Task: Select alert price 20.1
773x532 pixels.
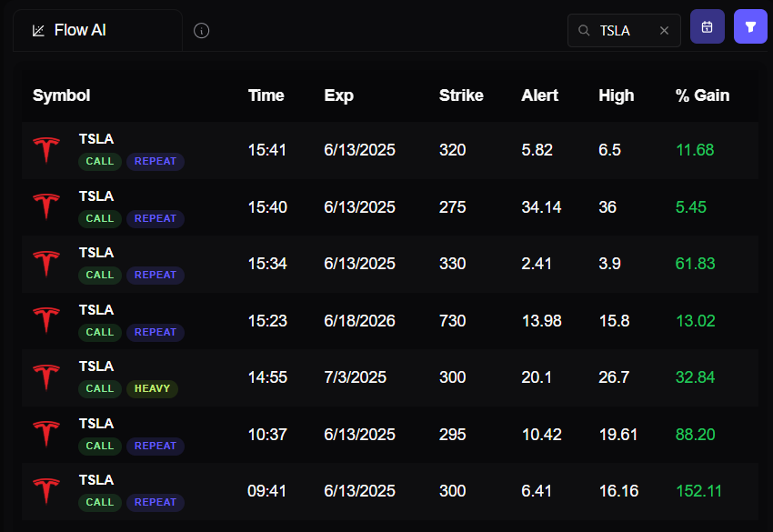Action: coord(537,377)
